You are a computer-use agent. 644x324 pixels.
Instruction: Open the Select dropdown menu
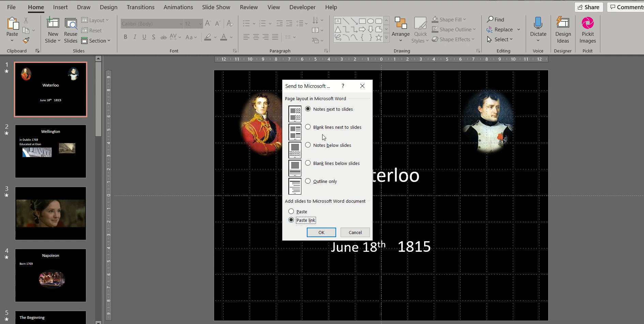coord(500,39)
